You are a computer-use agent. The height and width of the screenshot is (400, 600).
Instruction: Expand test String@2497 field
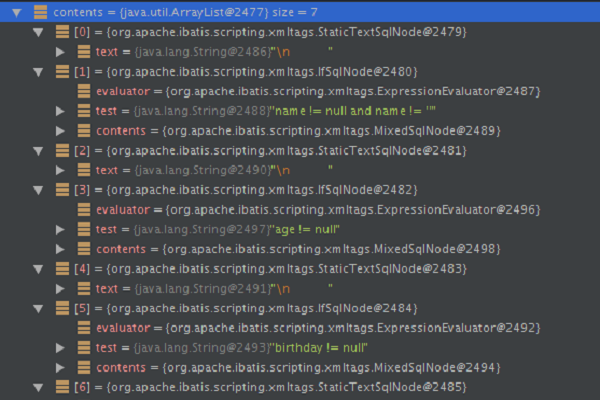pos(60,230)
